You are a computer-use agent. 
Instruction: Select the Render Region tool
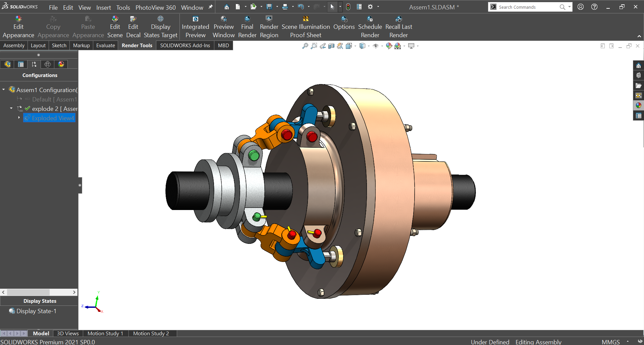(269, 26)
